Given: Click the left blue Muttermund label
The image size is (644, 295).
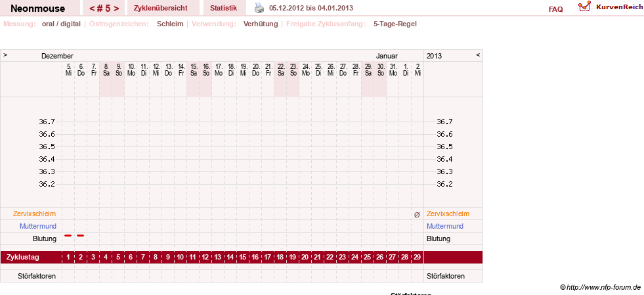Looking at the screenshot, I should point(38,226).
